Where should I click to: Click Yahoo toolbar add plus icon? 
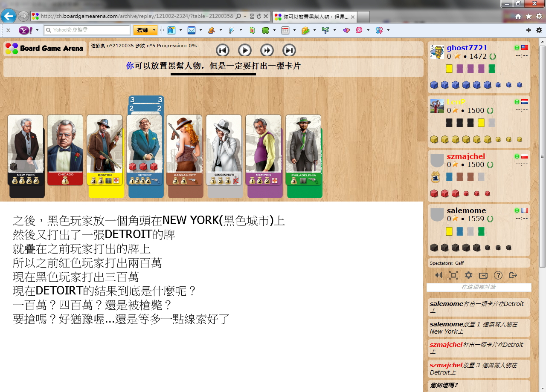tap(529, 30)
